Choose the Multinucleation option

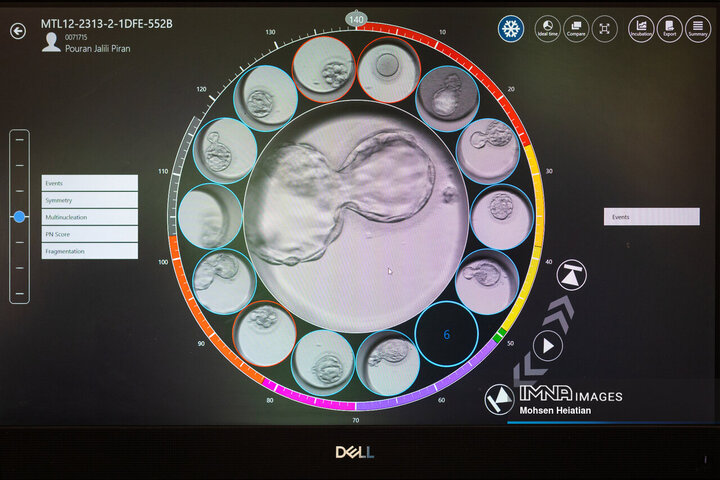tap(89, 217)
